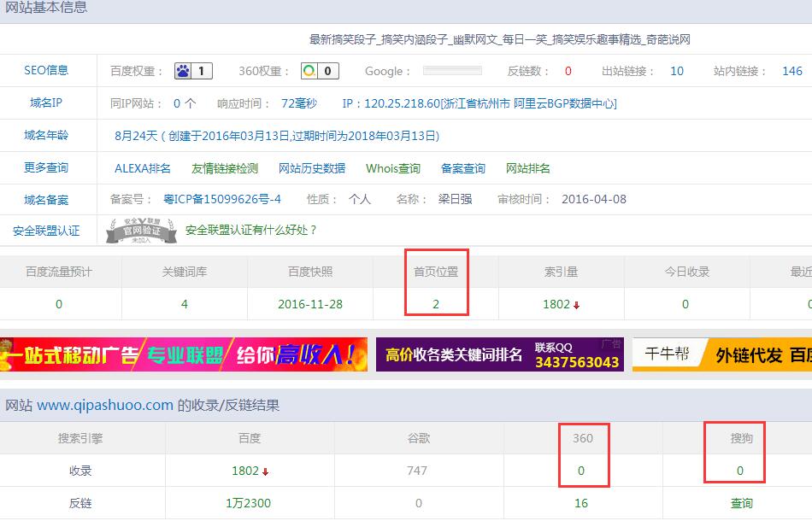Click the security alliance verification badge
The height and width of the screenshot is (521, 812).
pos(141,231)
